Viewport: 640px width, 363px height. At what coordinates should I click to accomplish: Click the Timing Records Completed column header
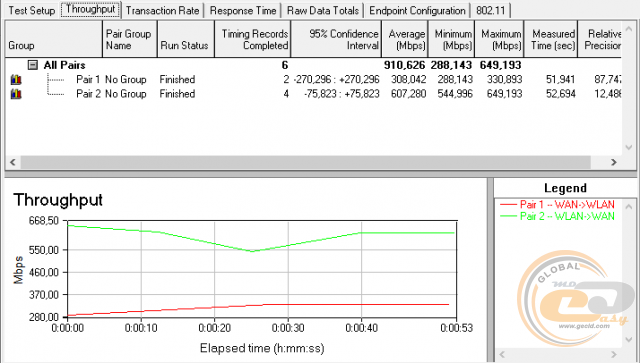pos(252,39)
